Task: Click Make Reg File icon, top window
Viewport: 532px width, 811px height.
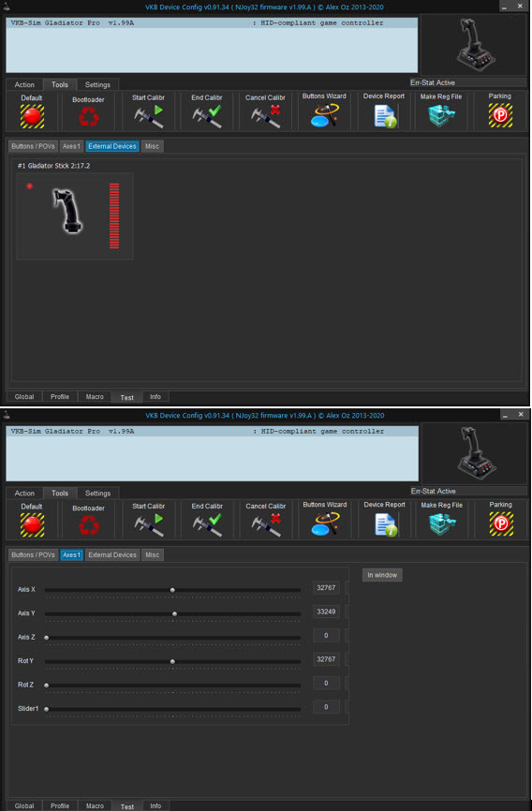Action: (441, 115)
